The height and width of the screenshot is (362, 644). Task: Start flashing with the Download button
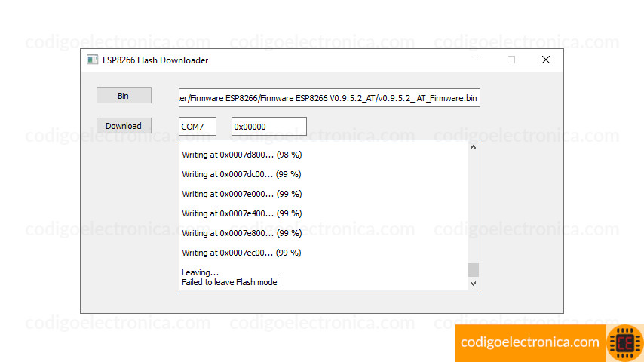coord(124,126)
